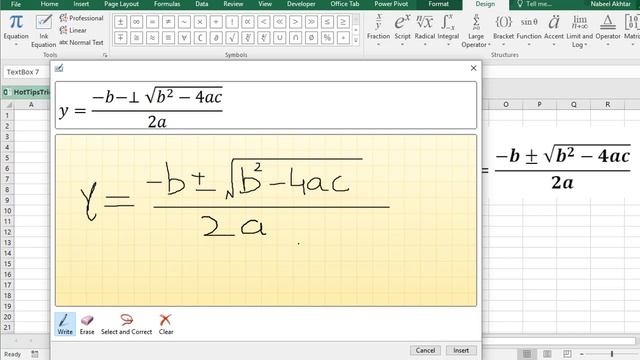Insert the proportional-to symbol
The image size is (640, 360).
(x=248, y=22)
